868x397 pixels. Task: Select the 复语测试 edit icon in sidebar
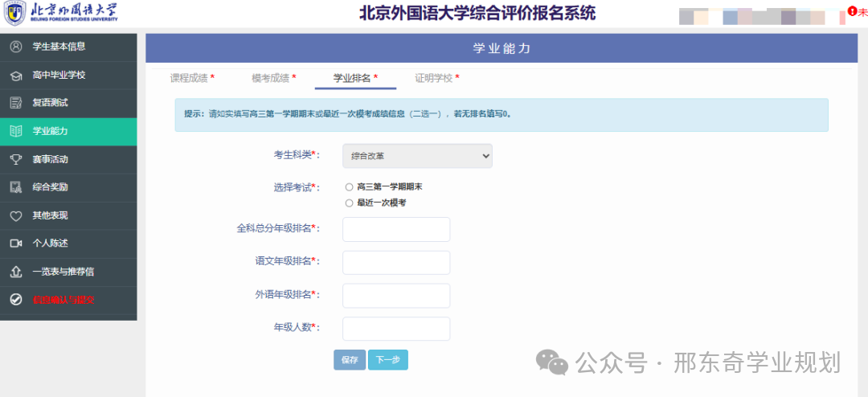click(15, 103)
